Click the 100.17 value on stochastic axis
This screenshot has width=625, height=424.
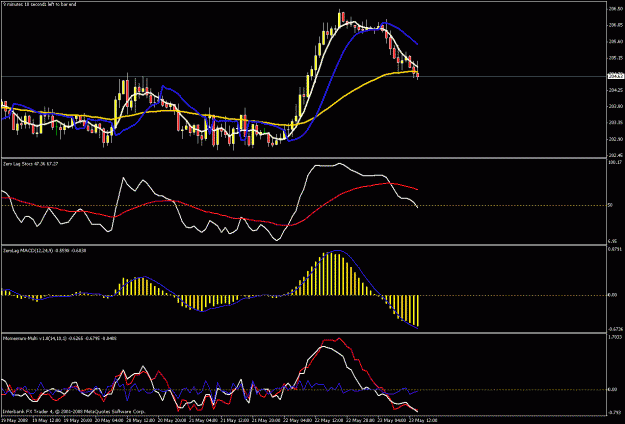point(614,162)
